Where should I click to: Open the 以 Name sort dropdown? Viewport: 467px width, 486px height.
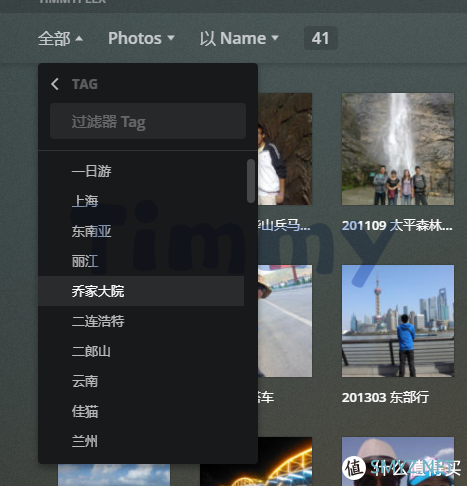tap(239, 38)
